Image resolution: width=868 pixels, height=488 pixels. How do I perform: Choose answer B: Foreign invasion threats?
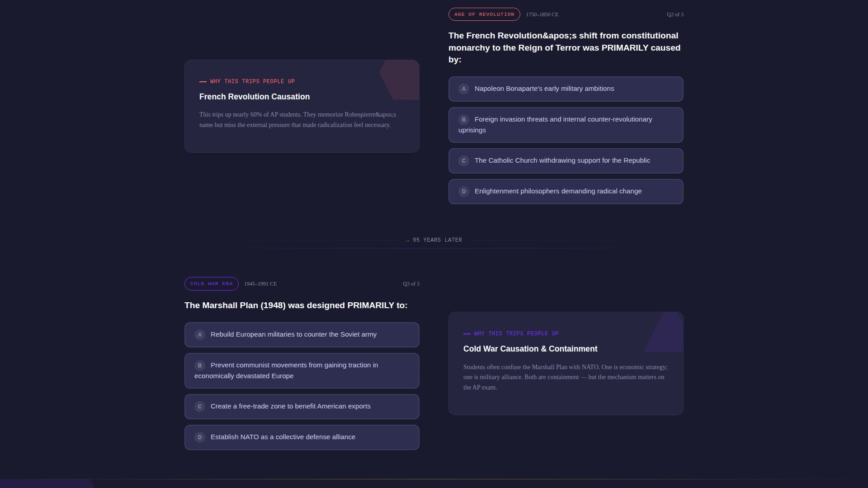(566, 125)
